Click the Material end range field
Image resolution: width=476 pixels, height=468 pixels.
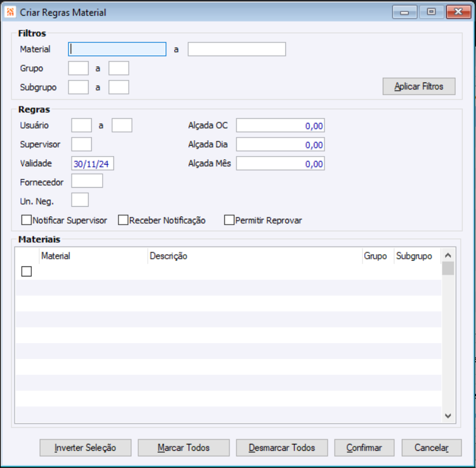pyautogui.click(x=236, y=49)
